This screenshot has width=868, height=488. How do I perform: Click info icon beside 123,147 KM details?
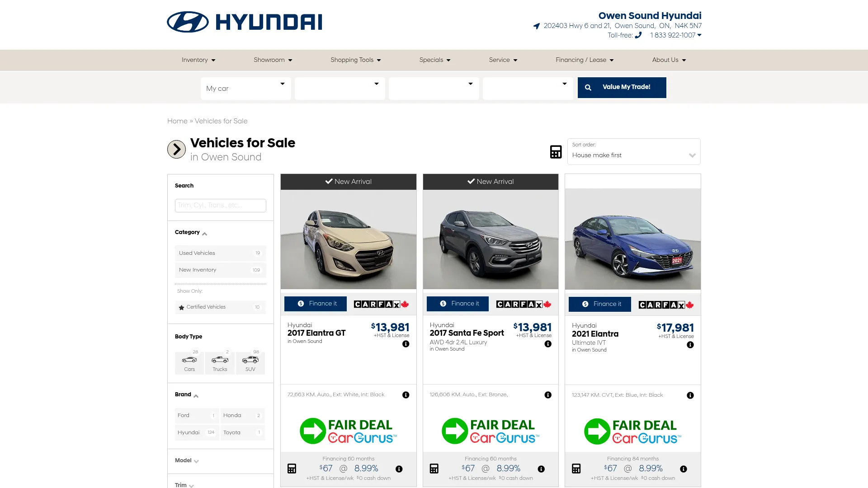point(690,395)
